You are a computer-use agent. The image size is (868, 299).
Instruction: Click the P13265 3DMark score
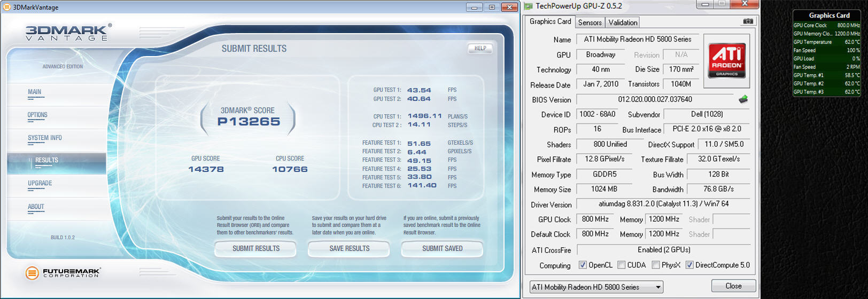(x=249, y=122)
